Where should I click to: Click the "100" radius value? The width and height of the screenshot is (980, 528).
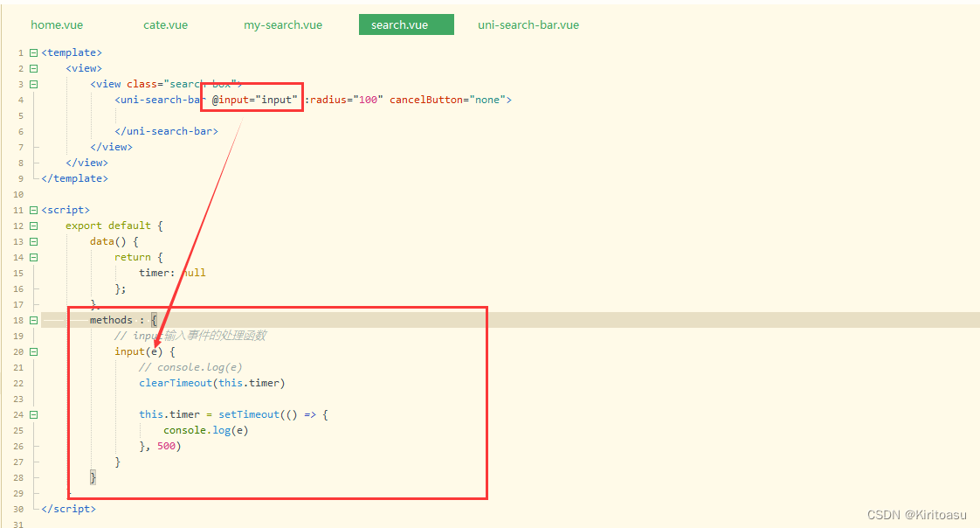point(368,100)
